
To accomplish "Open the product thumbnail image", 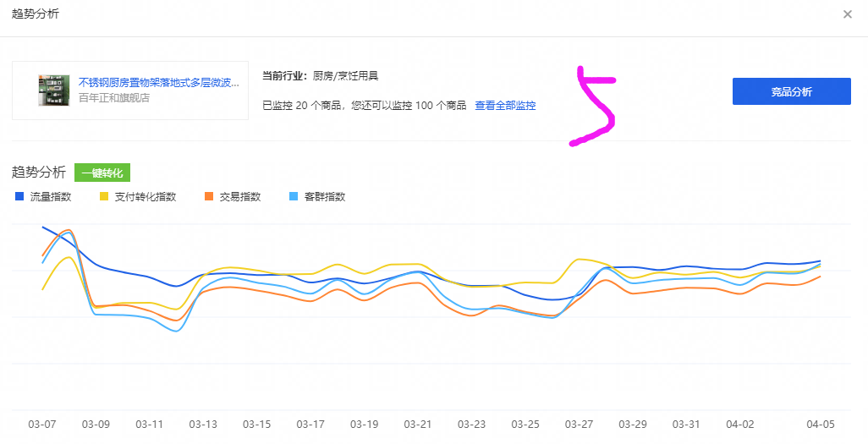I will pyautogui.click(x=53, y=90).
